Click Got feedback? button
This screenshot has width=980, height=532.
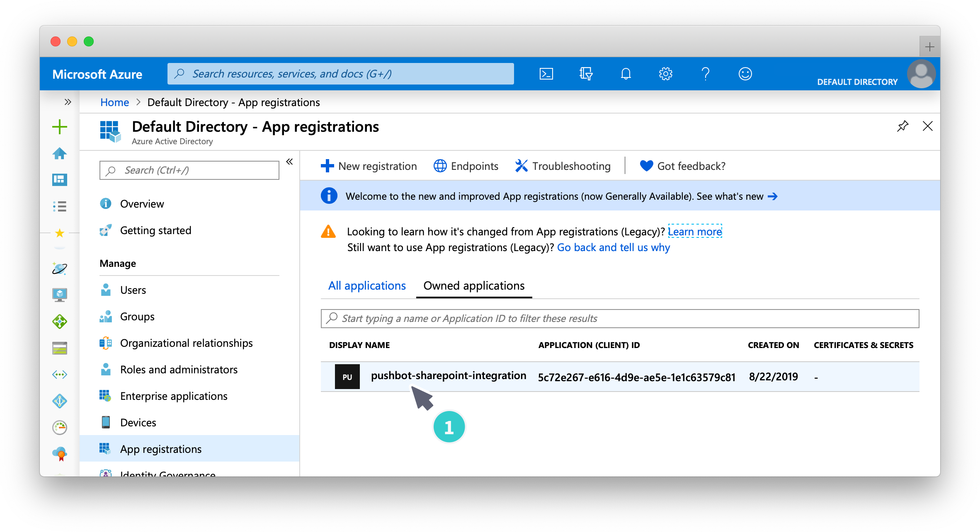pos(682,166)
